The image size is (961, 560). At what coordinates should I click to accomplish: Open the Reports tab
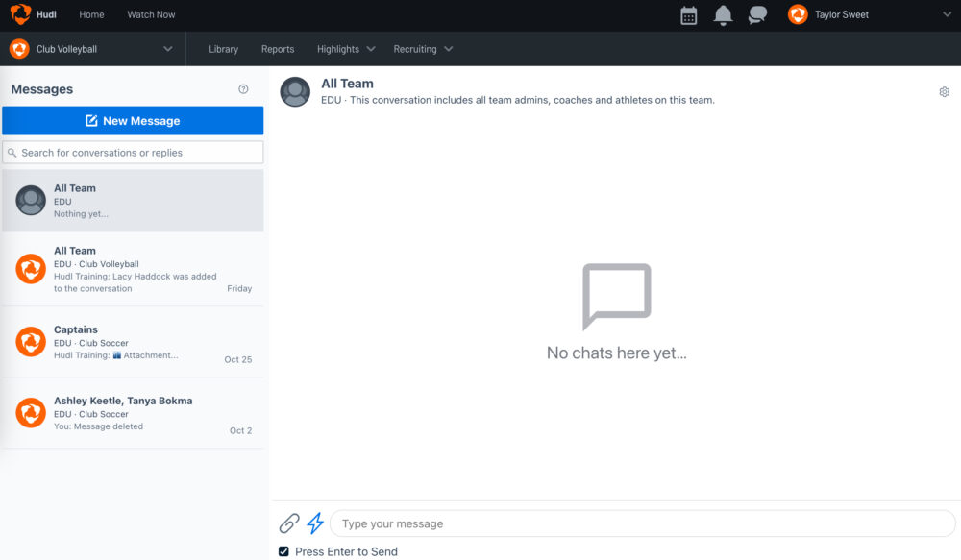coord(278,49)
